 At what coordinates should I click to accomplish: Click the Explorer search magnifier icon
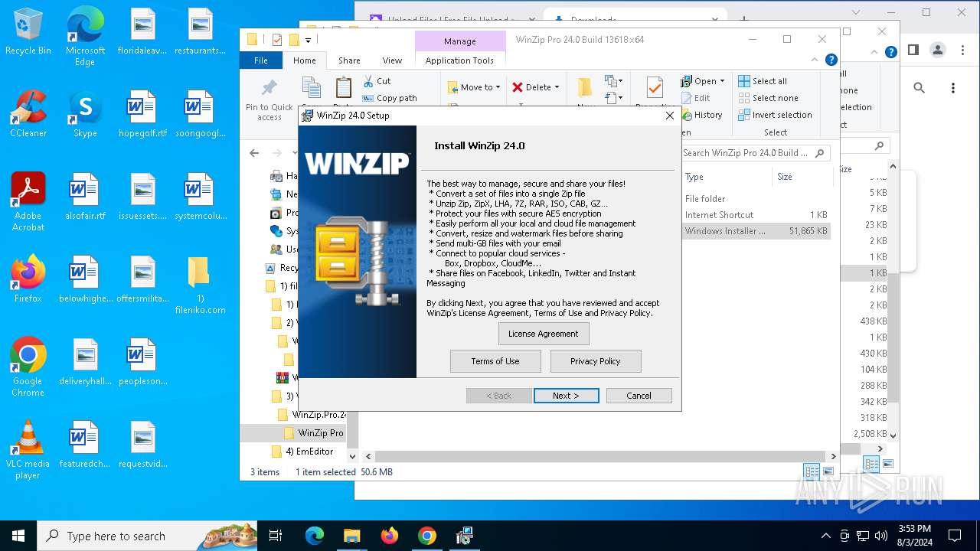(x=820, y=153)
